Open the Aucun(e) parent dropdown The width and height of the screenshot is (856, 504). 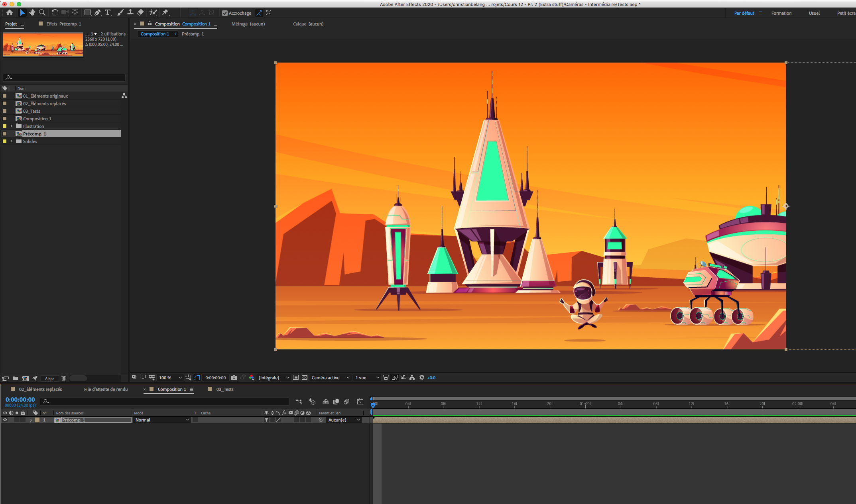coord(344,420)
